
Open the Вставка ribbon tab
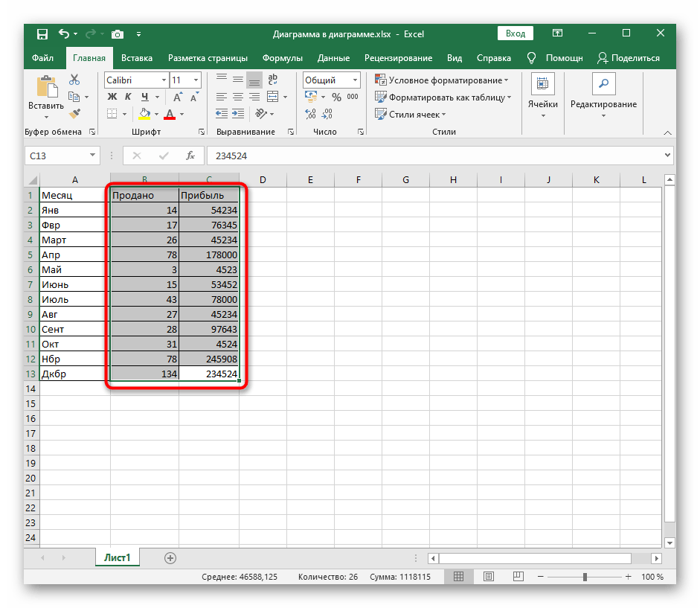point(137,58)
